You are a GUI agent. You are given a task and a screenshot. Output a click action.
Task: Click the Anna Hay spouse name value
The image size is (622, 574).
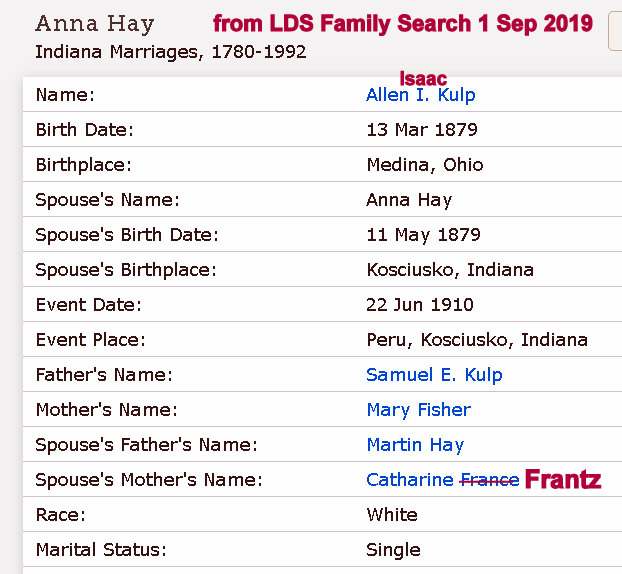[409, 200]
